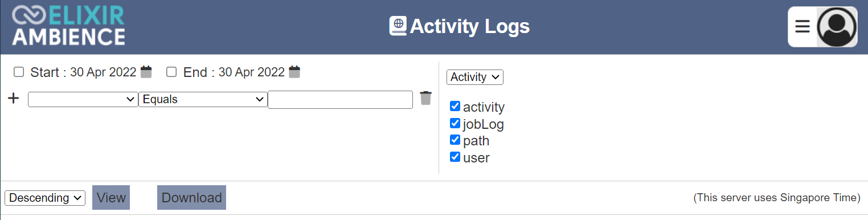This screenshot has width=868, height=220.
Task: Open the Start date calendar icon
Action: [x=146, y=72]
